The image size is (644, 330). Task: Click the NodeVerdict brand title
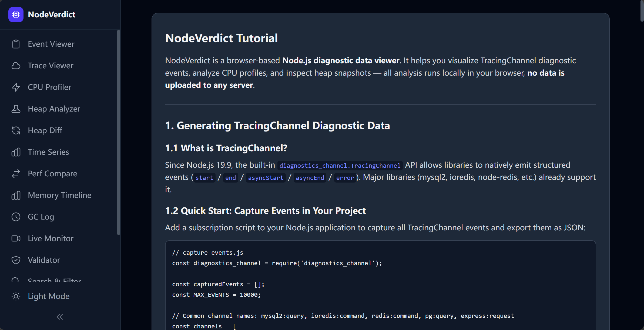click(52, 15)
